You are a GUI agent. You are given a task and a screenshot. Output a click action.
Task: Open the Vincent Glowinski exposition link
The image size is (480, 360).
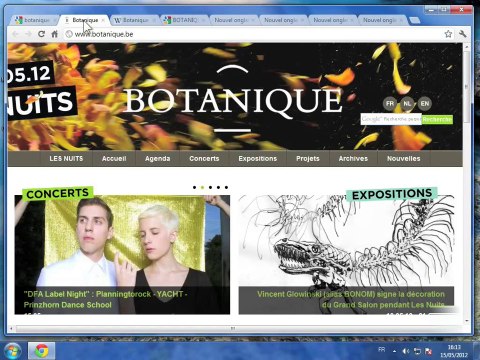click(x=351, y=299)
